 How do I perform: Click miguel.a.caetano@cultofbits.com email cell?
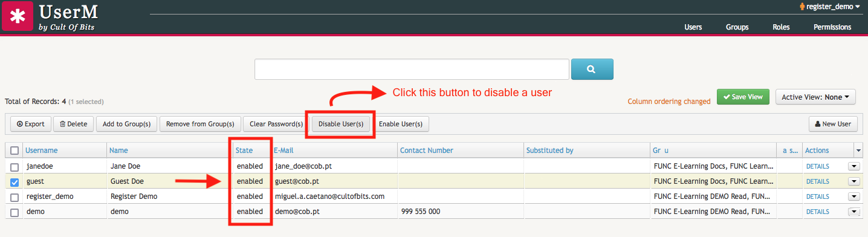[x=329, y=197]
